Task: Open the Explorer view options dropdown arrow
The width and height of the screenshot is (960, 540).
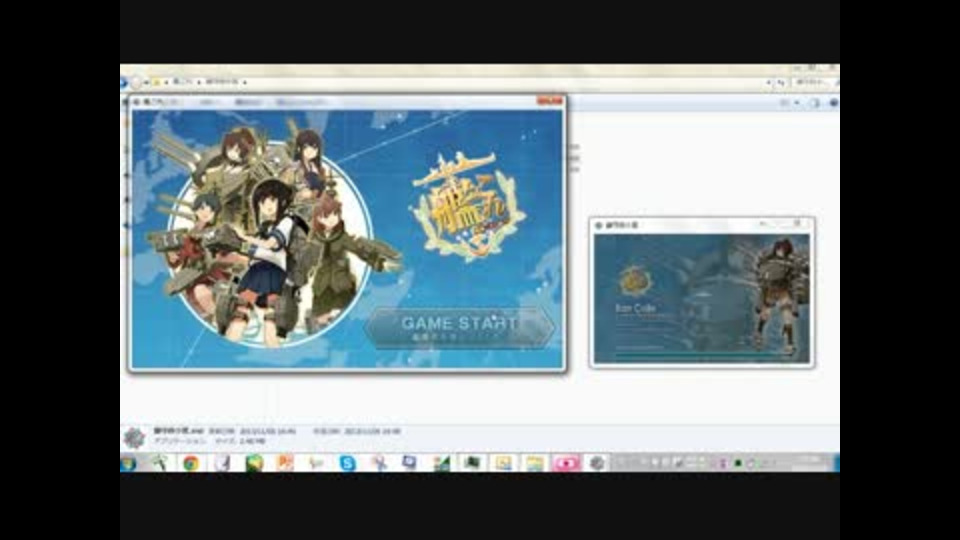Action: coord(797,103)
